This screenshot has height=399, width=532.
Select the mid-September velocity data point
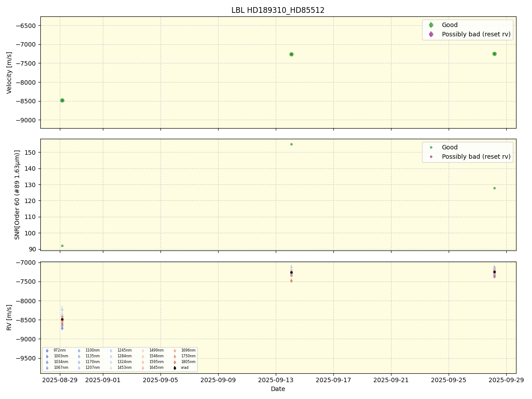pyautogui.click(x=291, y=54)
